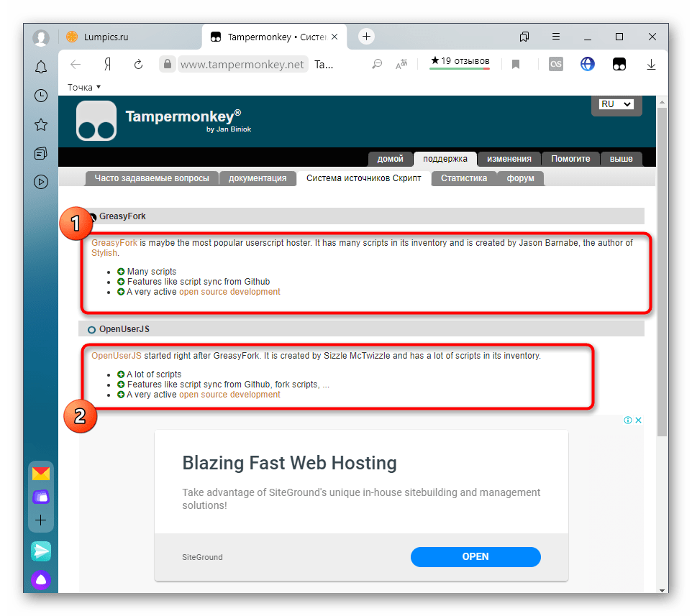Click Blazing Fast Web Hosting ad headline
692x616 pixels.
coord(289,463)
